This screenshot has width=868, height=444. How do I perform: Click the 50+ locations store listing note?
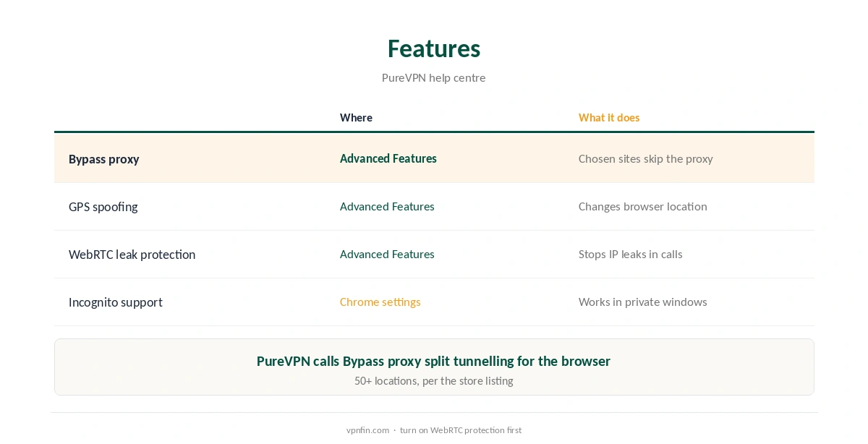click(x=434, y=381)
